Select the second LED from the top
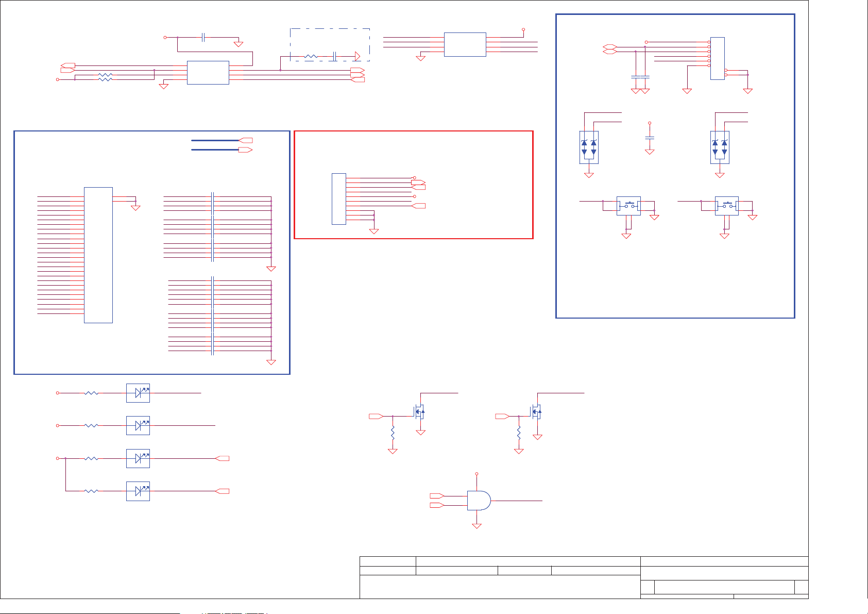 [x=138, y=425]
